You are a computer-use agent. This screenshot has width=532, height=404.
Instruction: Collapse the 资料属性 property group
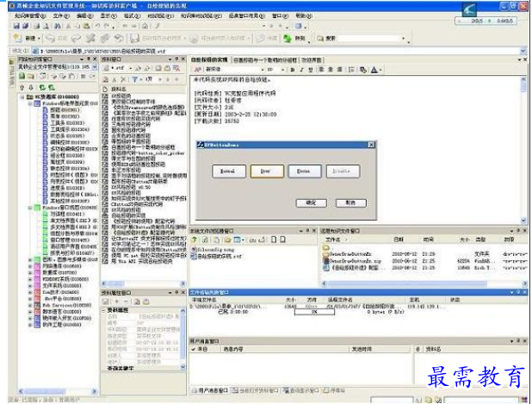(x=104, y=310)
